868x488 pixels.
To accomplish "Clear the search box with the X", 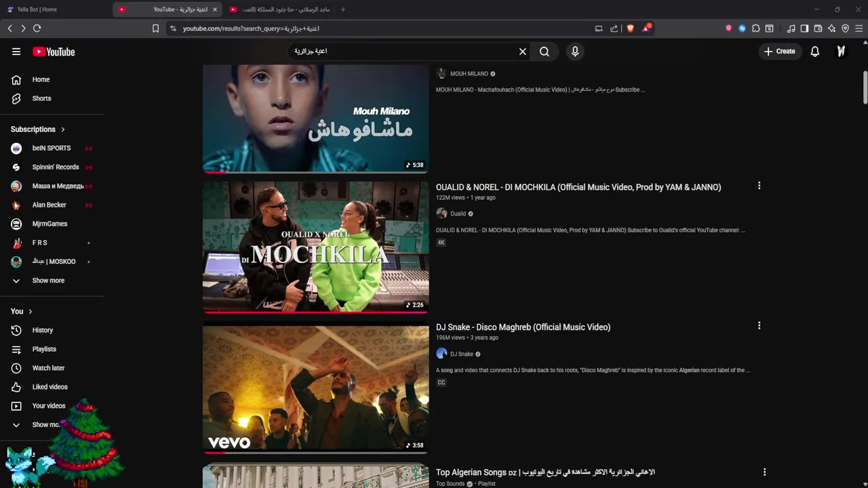I will 523,52.
